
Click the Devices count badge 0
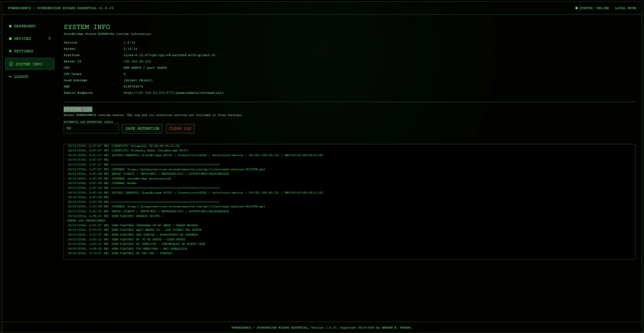coord(49,38)
